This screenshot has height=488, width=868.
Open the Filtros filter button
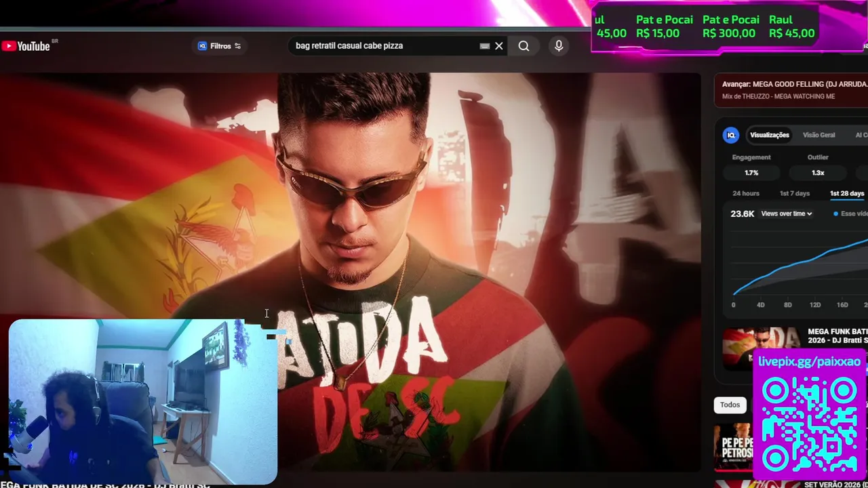click(219, 46)
